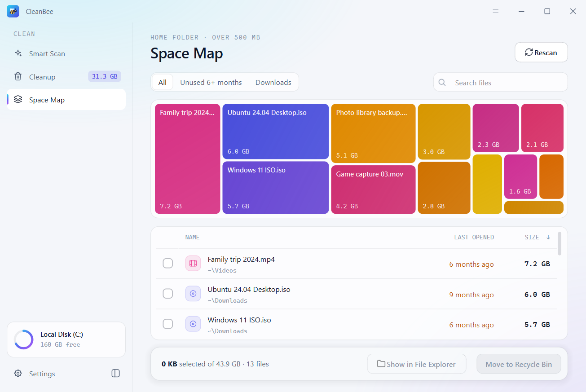
Task: Click the Local Disk usage ring
Action: 23,339
